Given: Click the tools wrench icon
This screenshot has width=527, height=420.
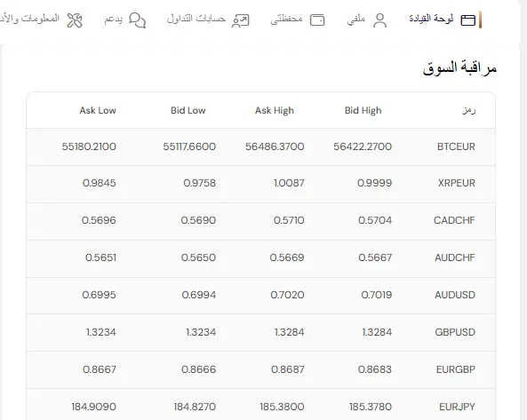Looking at the screenshot, I should 75,20.
